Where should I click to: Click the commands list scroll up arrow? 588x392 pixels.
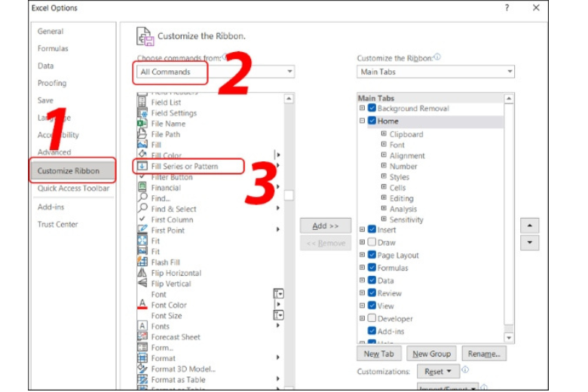pos(289,99)
